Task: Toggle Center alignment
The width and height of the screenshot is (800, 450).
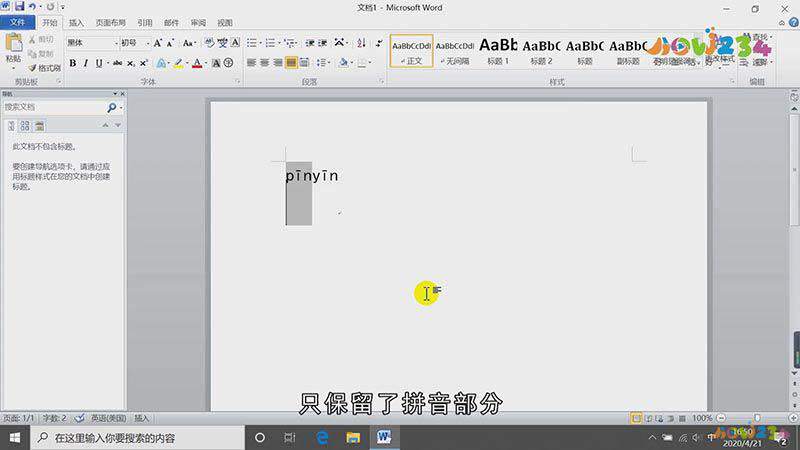Action: pyautogui.click(x=265, y=63)
